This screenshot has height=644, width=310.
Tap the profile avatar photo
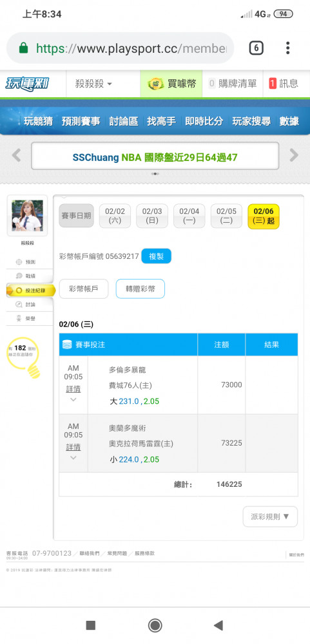pos(27,215)
